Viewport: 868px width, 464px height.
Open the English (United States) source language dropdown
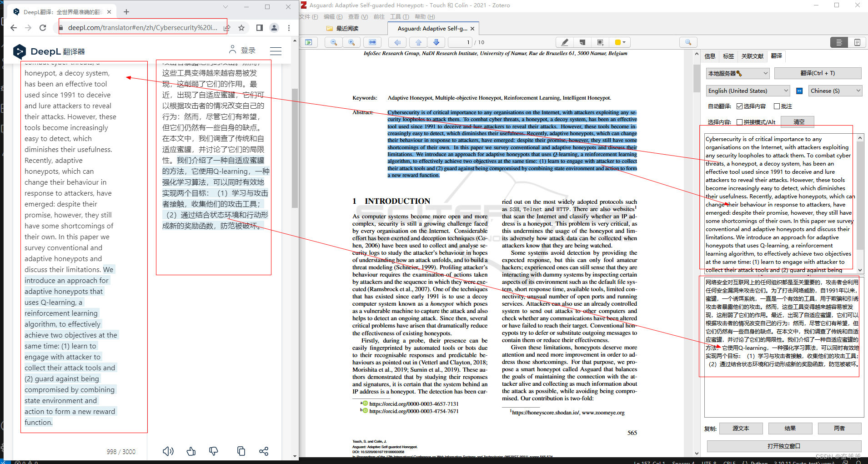coord(748,91)
